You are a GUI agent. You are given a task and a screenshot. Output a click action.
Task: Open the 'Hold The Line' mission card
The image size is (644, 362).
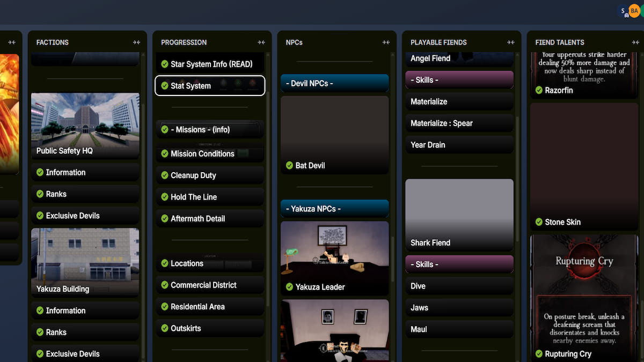click(209, 197)
